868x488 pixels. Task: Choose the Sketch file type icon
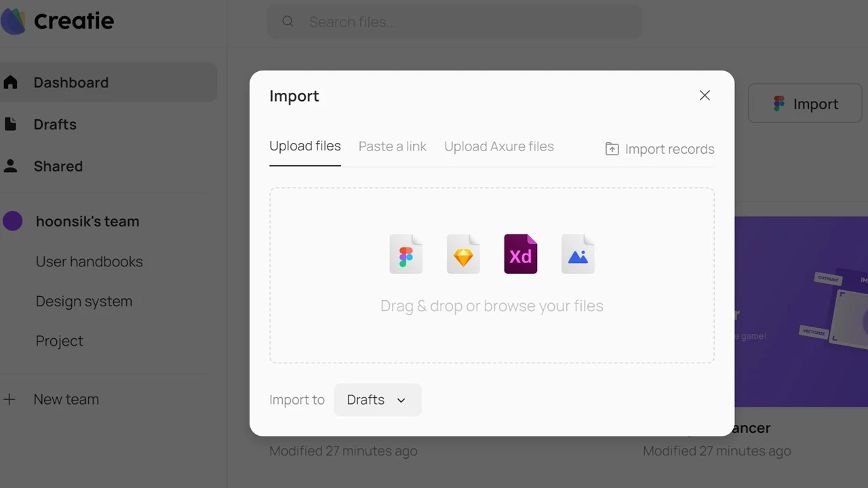click(x=463, y=254)
